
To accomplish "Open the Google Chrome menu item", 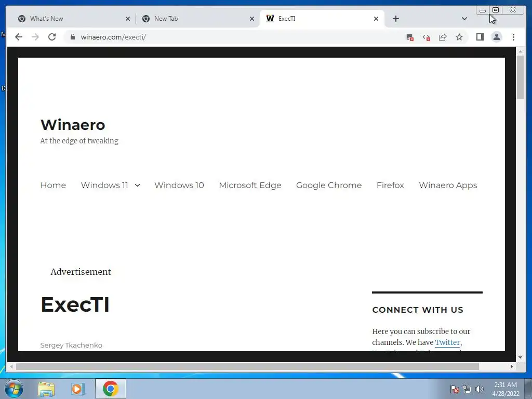I will pos(329,185).
